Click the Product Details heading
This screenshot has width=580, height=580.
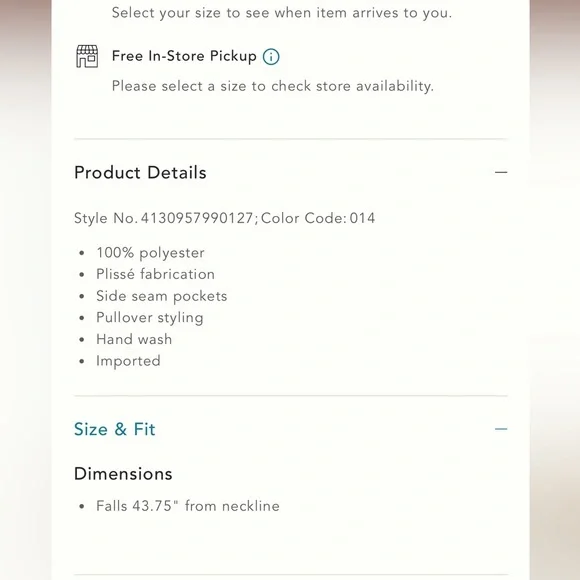(140, 173)
